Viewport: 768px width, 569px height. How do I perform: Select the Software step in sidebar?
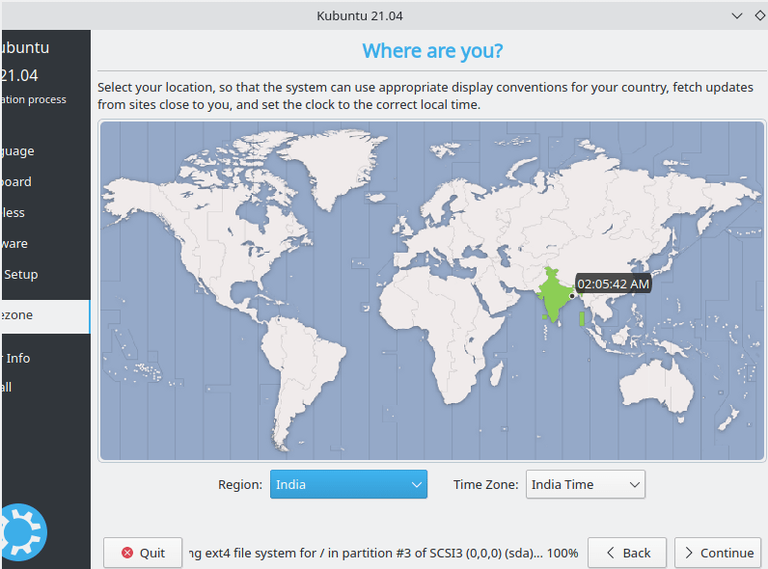coord(14,243)
